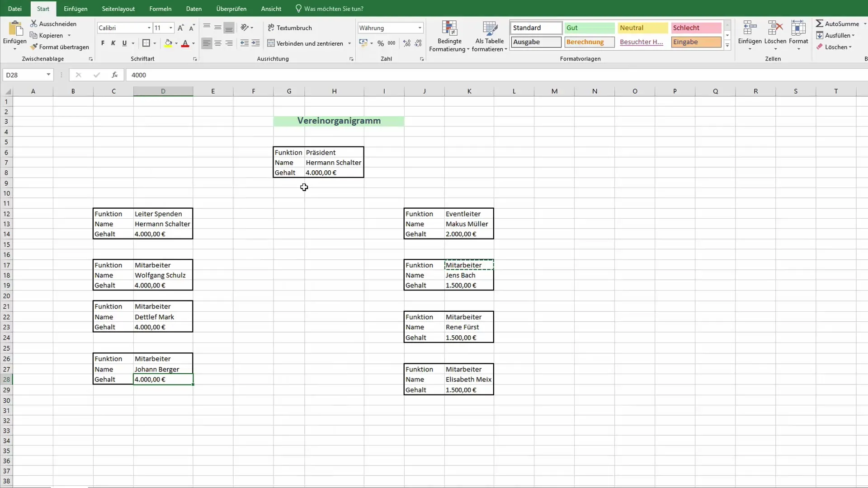Viewport: 868px width, 488px height.
Task: Click the Name Box showing D28
Action: click(28, 75)
